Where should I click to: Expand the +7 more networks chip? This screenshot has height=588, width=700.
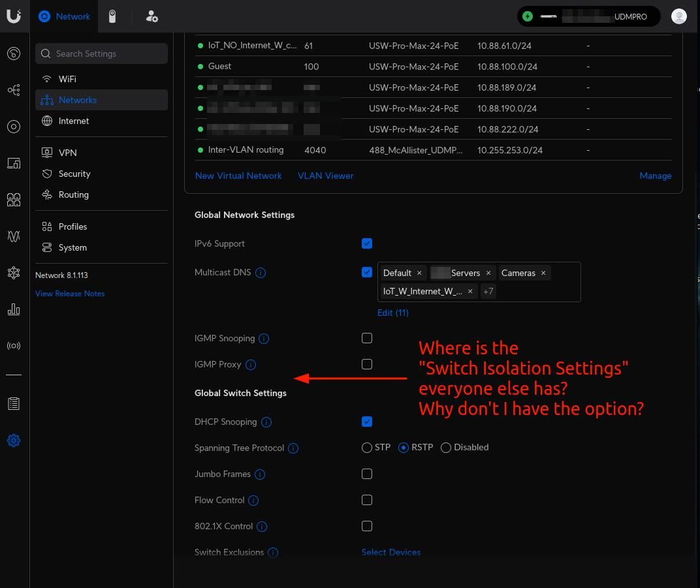click(488, 291)
